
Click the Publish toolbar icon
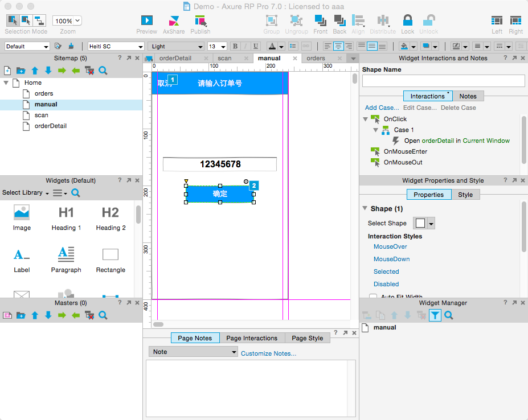coord(200,20)
